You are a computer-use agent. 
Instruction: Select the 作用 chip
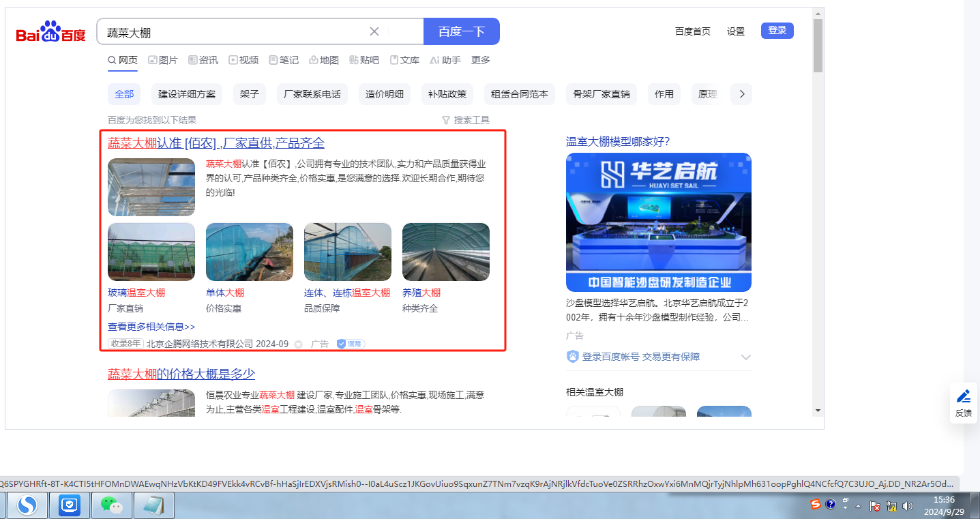(x=664, y=94)
